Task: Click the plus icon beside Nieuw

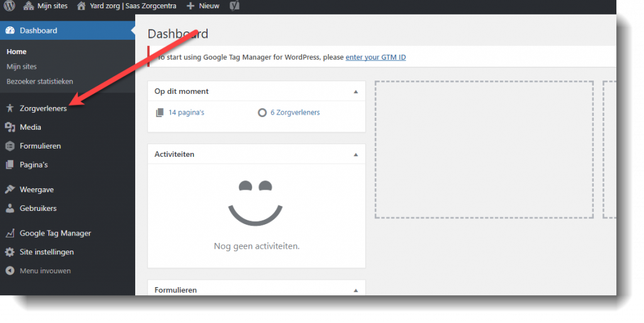Action: pyautogui.click(x=191, y=6)
